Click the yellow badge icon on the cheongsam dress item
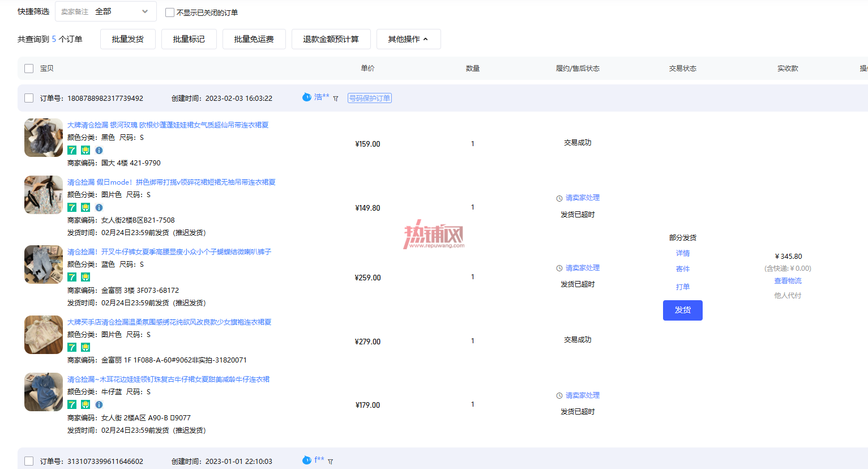 coord(85,347)
